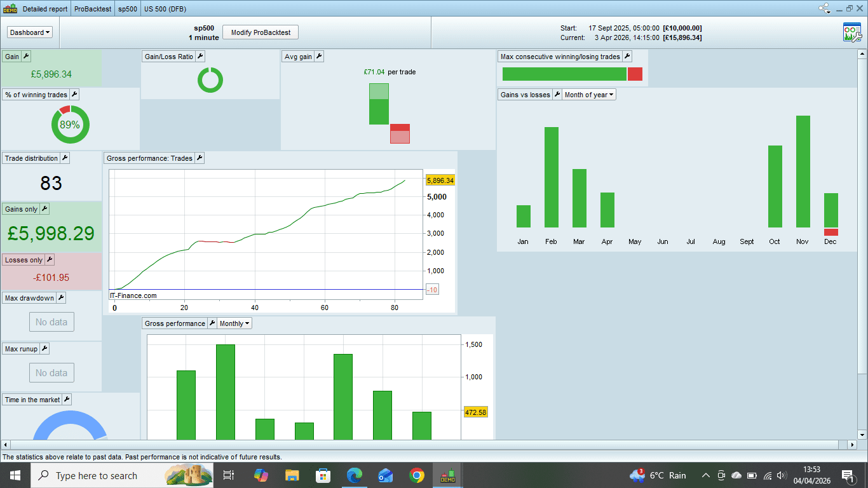Click the vertical scrollbar down arrow
868x488 pixels.
(862, 435)
